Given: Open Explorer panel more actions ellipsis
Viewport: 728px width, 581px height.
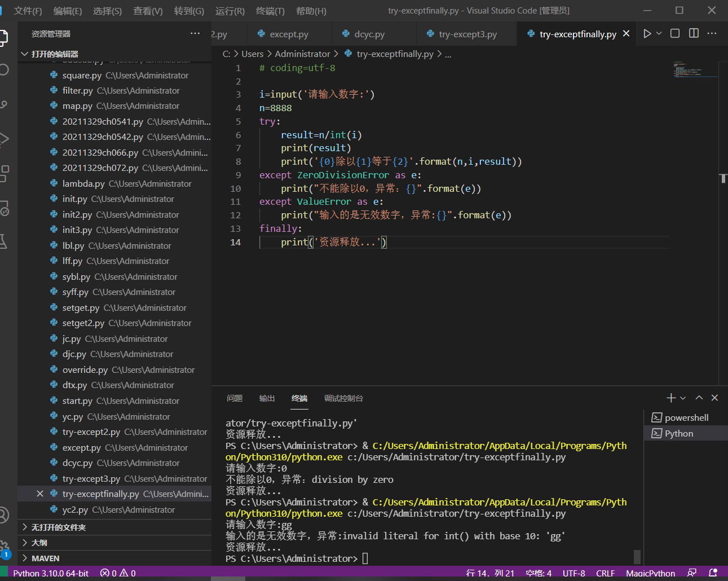Looking at the screenshot, I should tap(195, 34).
